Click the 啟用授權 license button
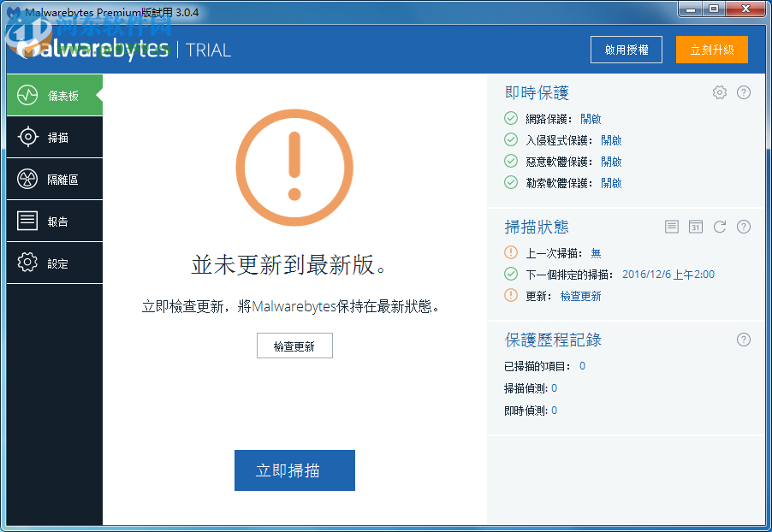Image resolution: width=772 pixels, height=532 pixels. tap(626, 50)
